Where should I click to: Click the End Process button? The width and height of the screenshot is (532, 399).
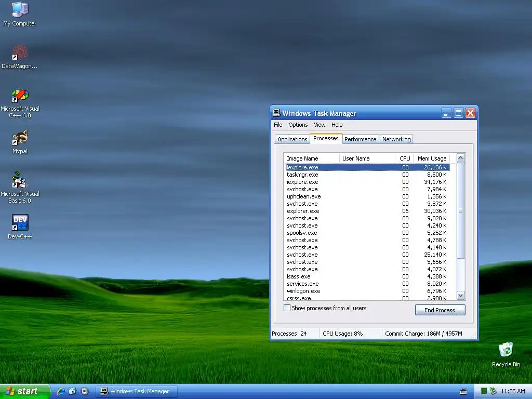(x=440, y=310)
